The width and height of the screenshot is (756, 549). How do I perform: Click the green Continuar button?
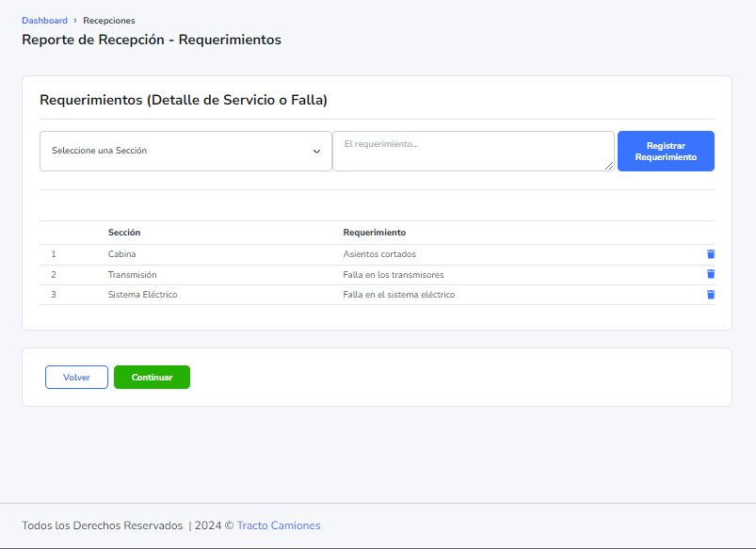click(x=152, y=378)
